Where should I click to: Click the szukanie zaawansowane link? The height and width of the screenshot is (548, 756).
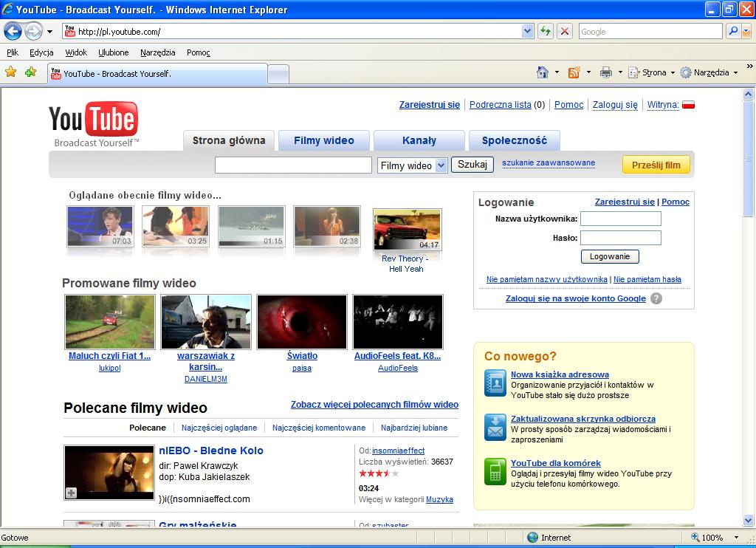[549, 163]
